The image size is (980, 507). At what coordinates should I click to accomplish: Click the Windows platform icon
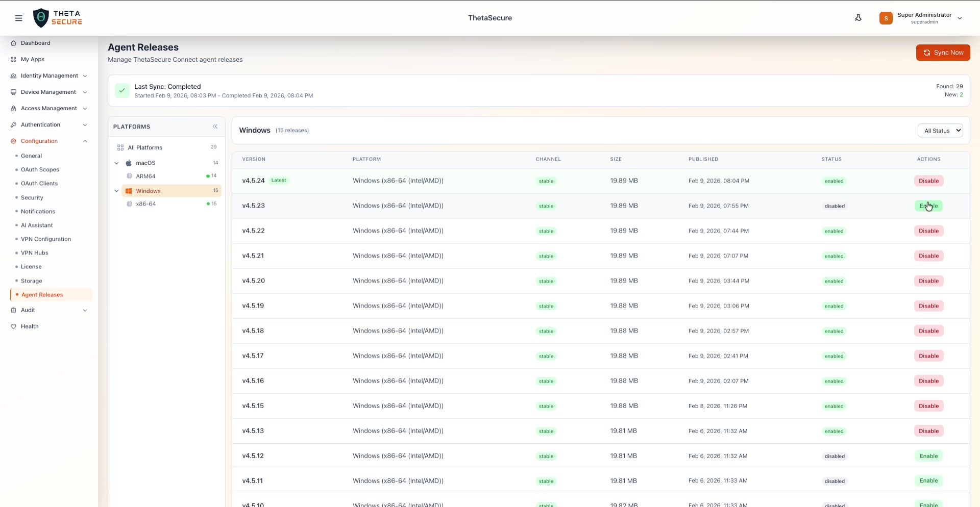pyautogui.click(x=130, y=191)
